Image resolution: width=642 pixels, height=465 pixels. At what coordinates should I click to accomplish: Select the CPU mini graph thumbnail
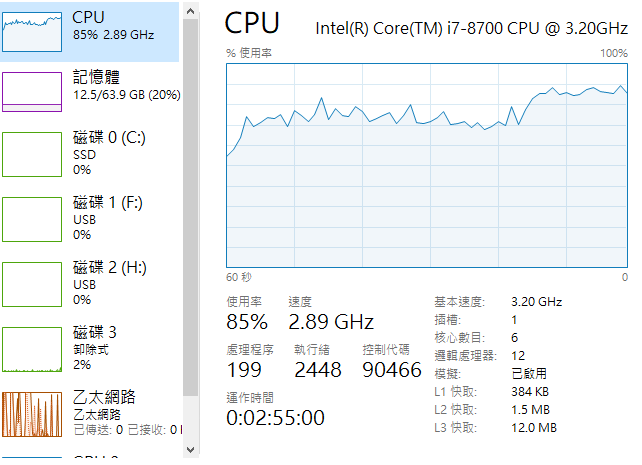pyautogui.click(x=32, y=32)
